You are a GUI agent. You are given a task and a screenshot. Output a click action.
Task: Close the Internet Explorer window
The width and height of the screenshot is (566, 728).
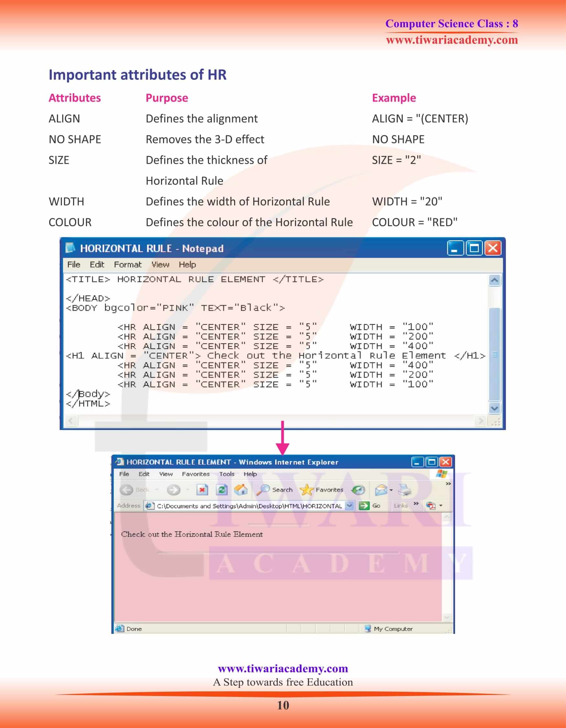(445, 462)
